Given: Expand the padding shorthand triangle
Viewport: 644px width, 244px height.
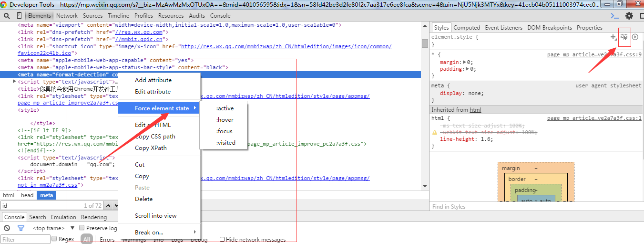Looking at the screenshot, I should [x=468, y=69].
